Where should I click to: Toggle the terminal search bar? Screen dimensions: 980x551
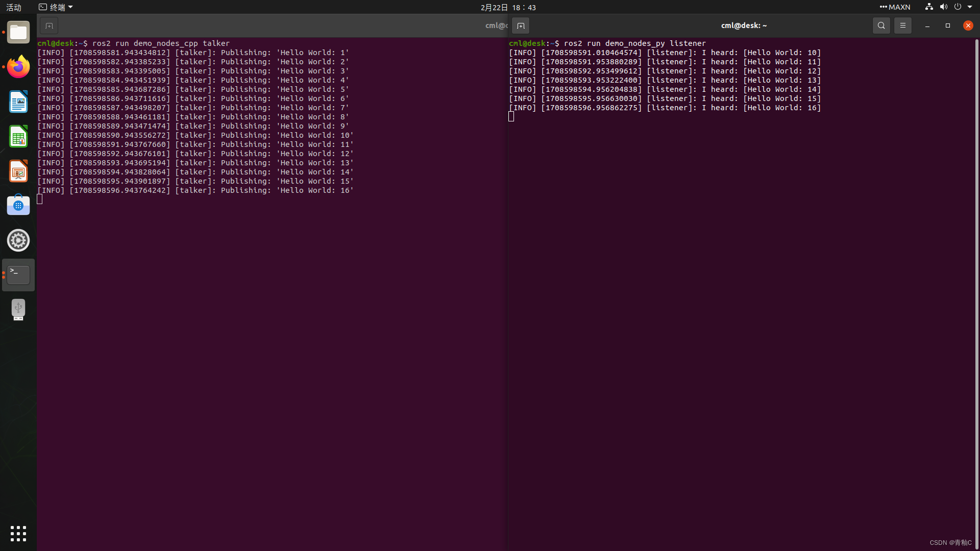click(881, 25)
